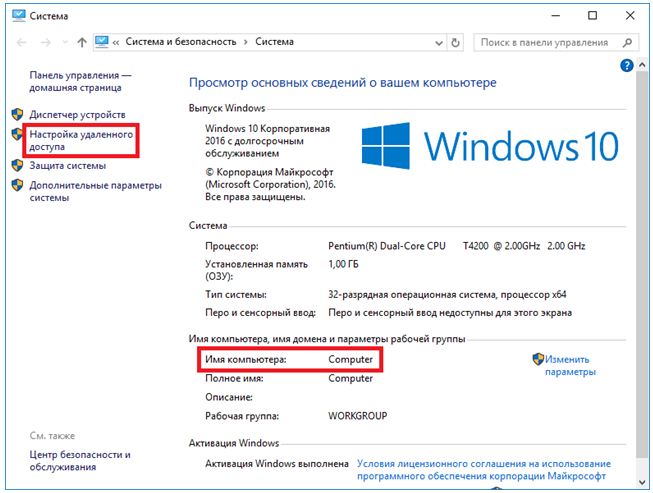Go up one level with up arrow
This screenshot has height=493, width=653.
point(82,42)
